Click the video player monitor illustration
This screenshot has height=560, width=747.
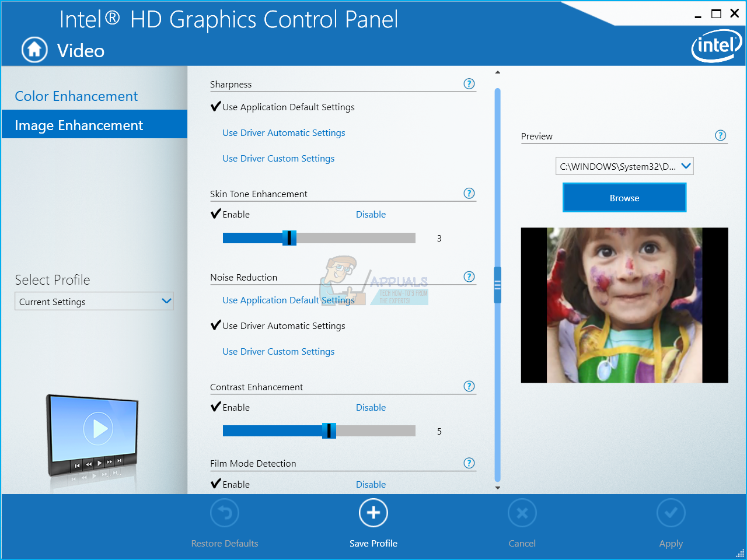coord(93,436)
